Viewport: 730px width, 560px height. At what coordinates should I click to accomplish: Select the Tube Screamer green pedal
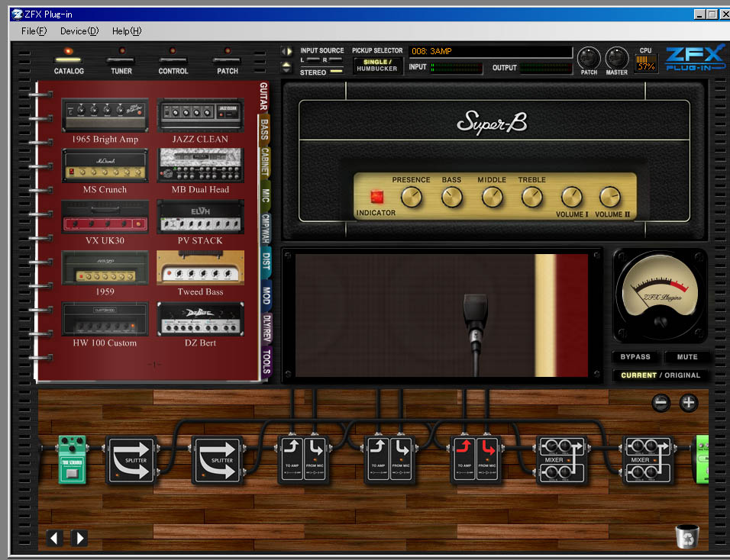(x=73, y=459)
